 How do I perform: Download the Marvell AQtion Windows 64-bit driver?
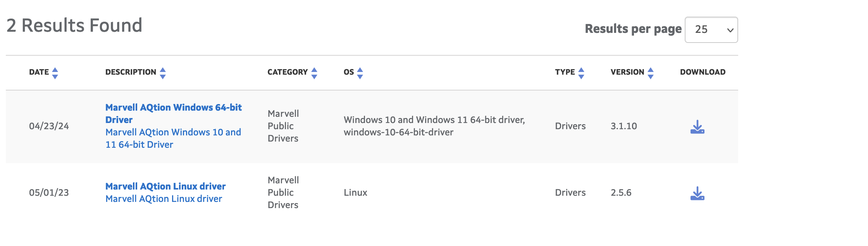pos(697,126)
